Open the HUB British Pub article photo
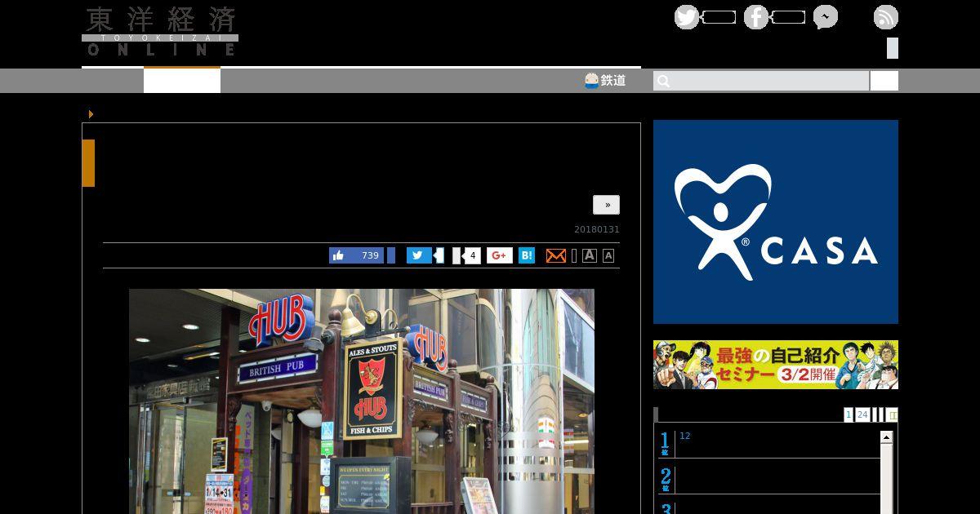980x514 pixels. (362, 401)
